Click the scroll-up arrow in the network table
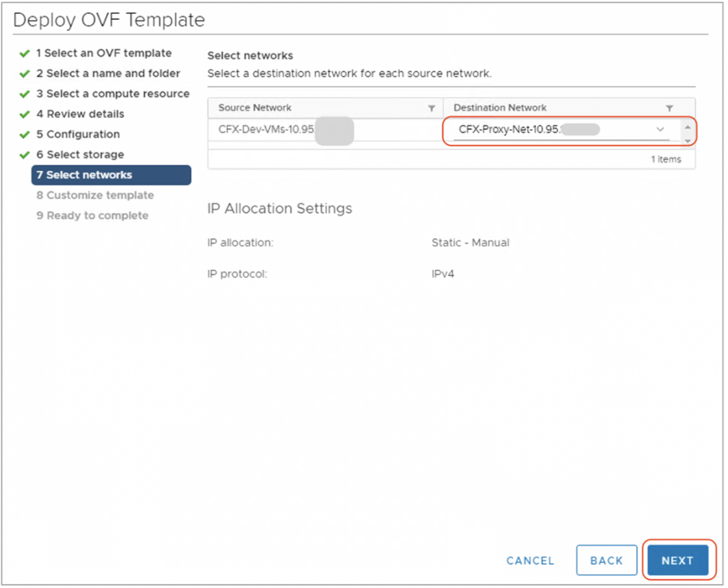728x588 pixels. [687, 127]
